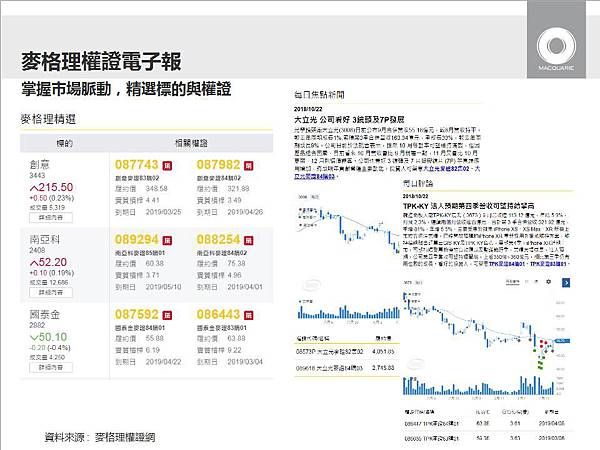Click expiry date 2019/03/04

[x=245, y=362]
